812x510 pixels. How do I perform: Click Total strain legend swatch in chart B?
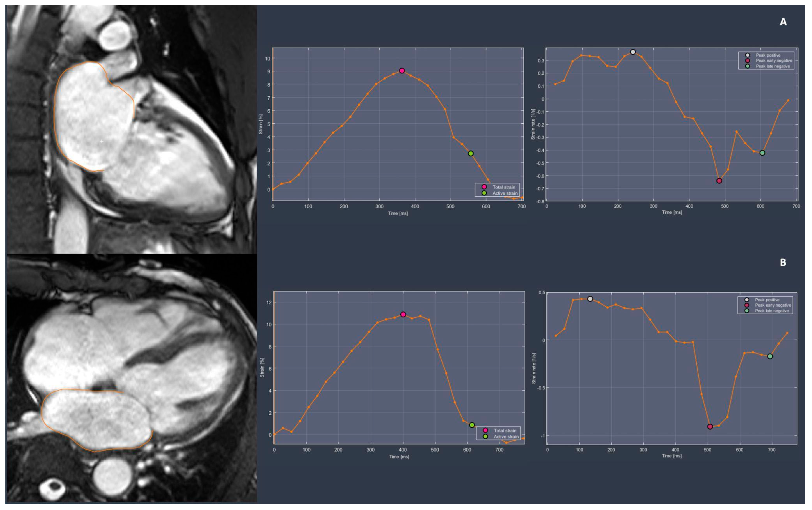tap(485, 430)
